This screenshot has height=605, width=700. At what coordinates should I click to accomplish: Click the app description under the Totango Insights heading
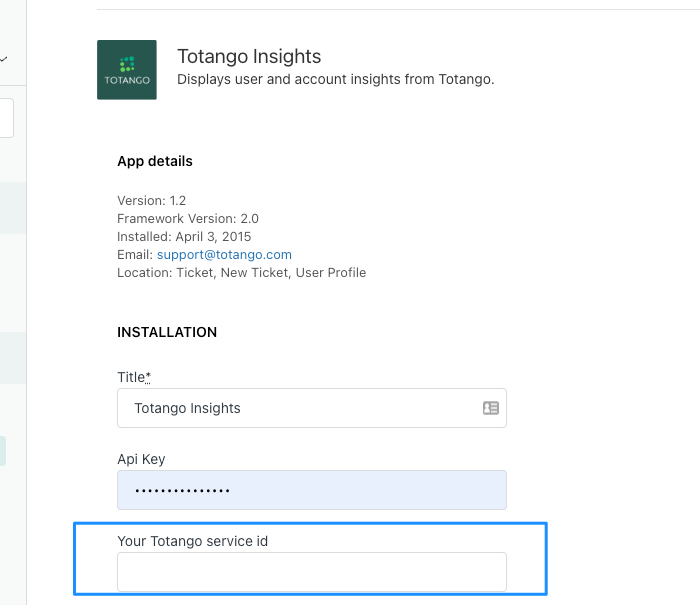point(336,79)
